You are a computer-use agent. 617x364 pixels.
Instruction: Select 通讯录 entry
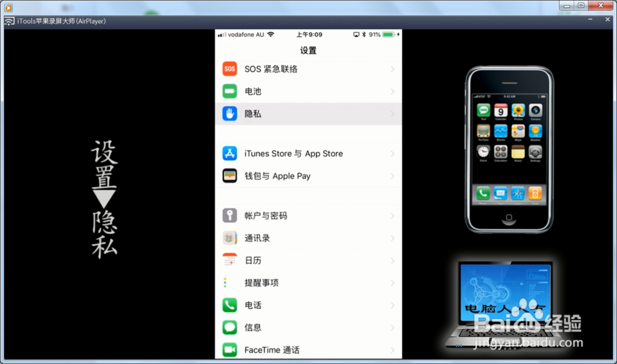pos(308,238)
